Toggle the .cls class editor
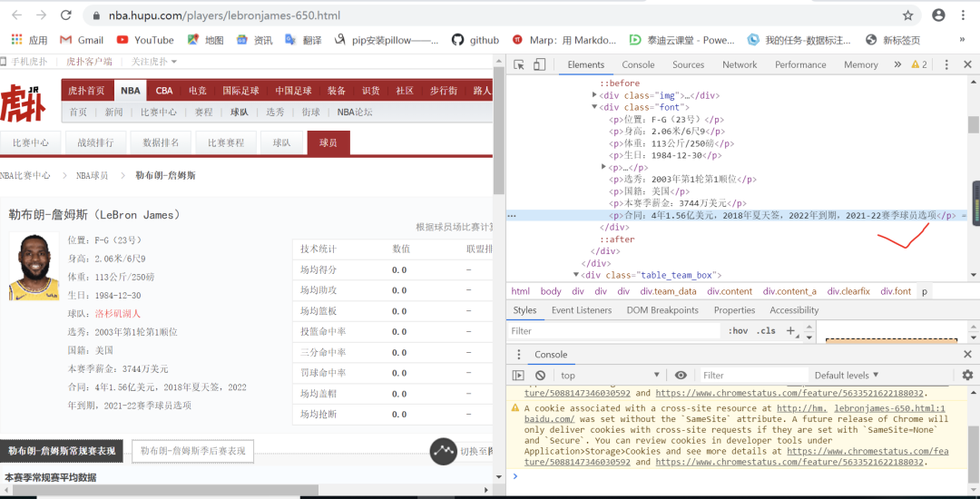980x499 pixels. tap(767, 331)
